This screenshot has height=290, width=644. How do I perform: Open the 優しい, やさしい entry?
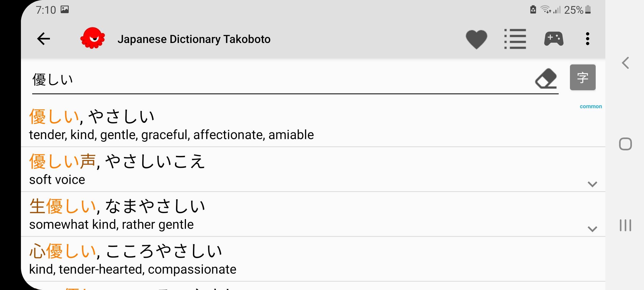click(172, 125)
